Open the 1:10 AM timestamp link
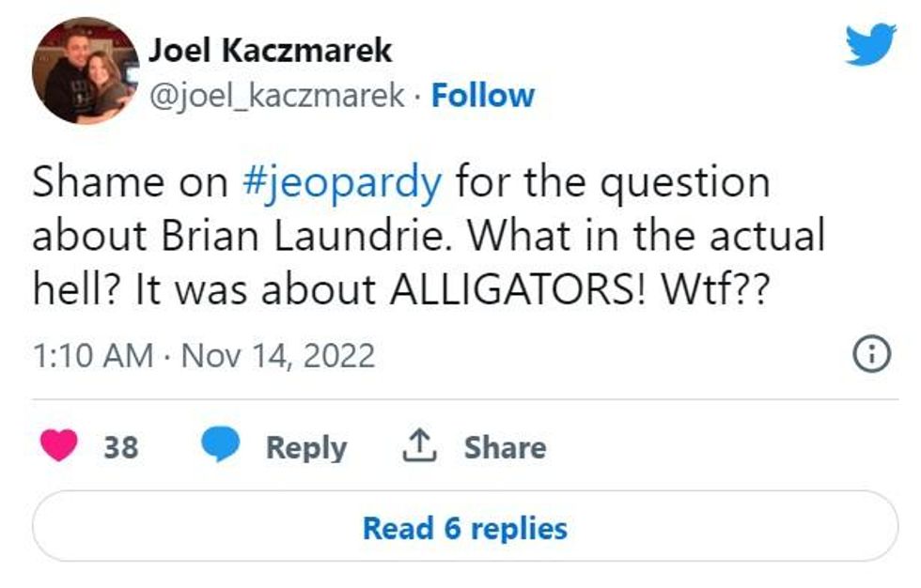The image size is (921, 588). click(92, 356)
